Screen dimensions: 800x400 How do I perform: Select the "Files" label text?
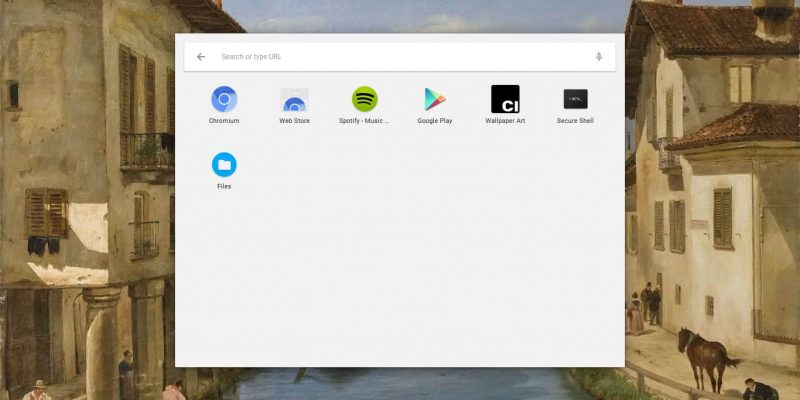tap(224, 187)
